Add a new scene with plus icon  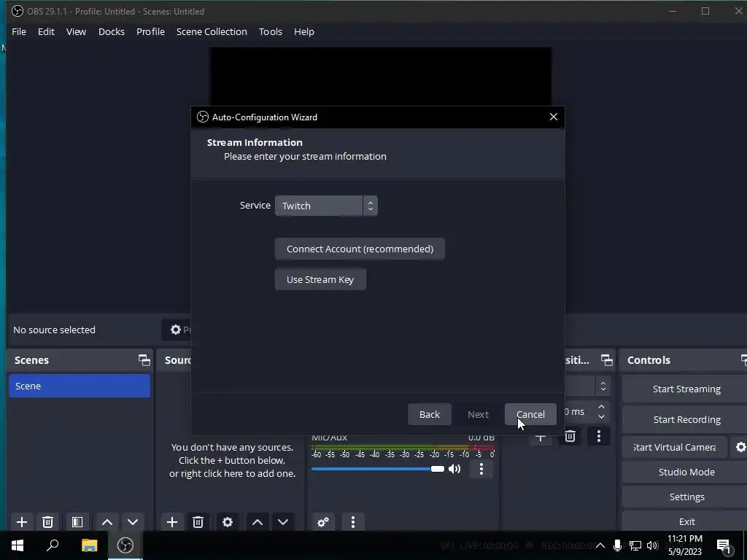click(x=21, y=522)
